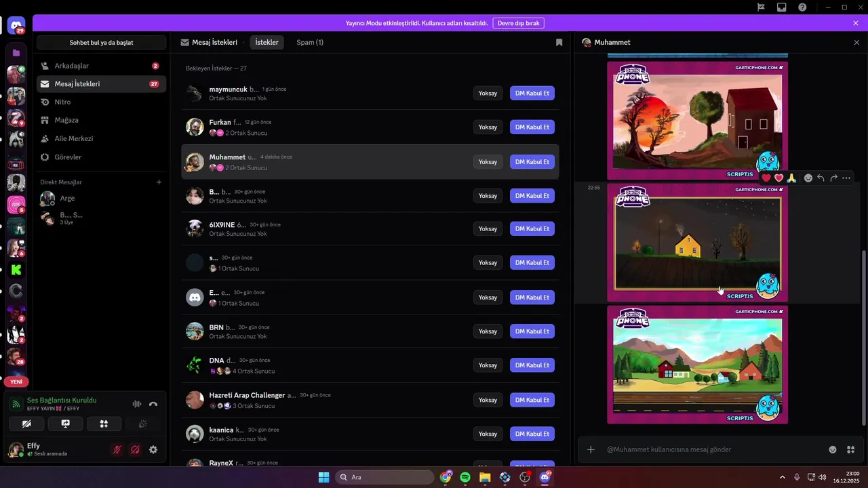Open the inbox icon in title bar
The width and height of the screenshot is (868, 488).
click(x=782, y=7)
